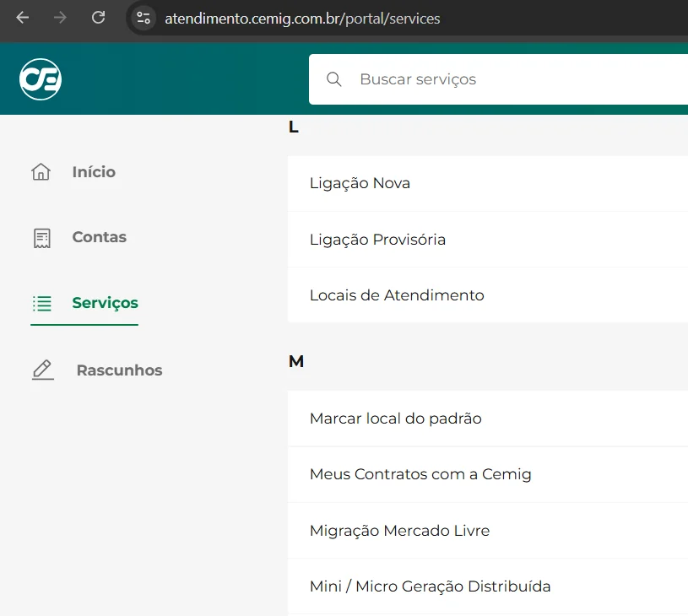Image resolution: width=688 pixels, height=616 pixels.
Task: Open the Início menu item
Action: click(94, 172)
